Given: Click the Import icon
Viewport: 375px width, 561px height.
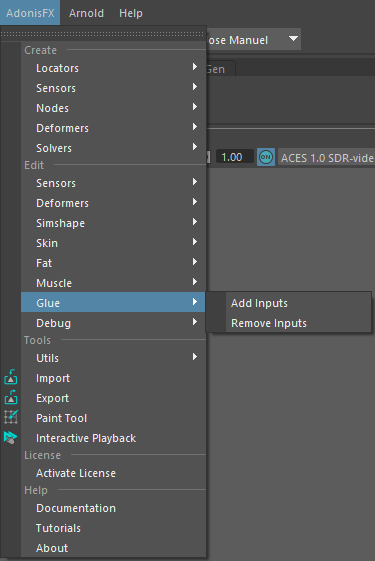Looking at the screenshot, I should click(x=11, y=377).
